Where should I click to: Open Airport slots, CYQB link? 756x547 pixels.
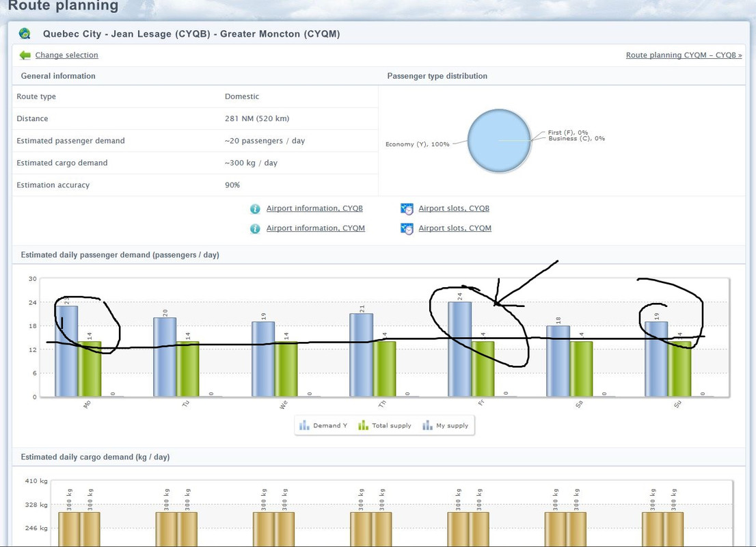[454, 209]
